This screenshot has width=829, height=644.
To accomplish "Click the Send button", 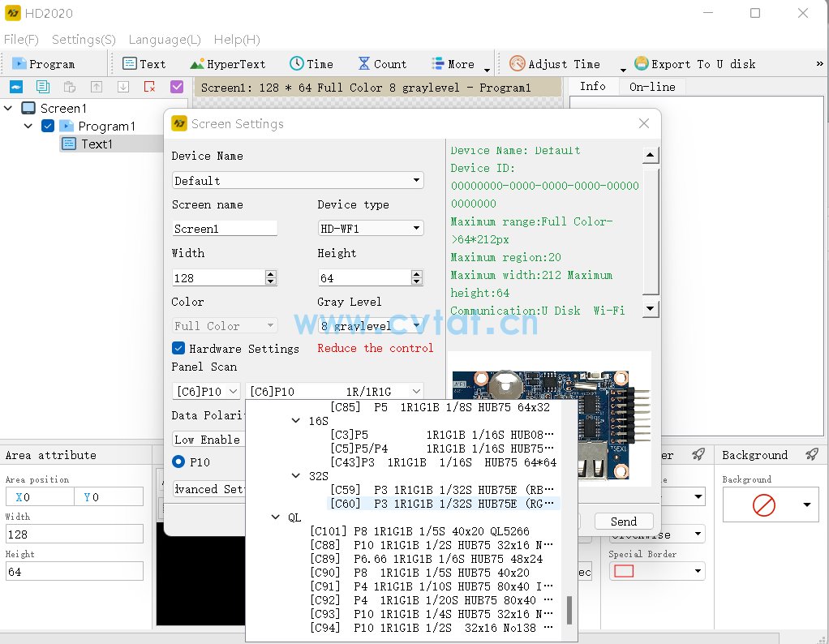I will click(x=623, y=522).
